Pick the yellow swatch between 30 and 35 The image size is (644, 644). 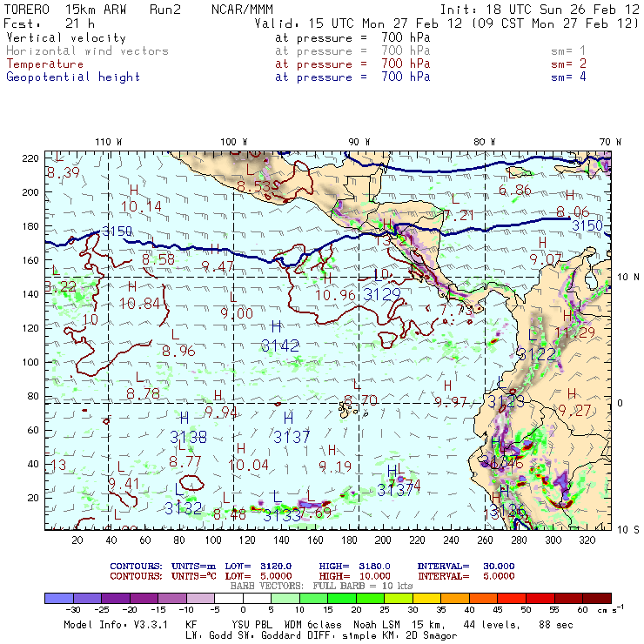coord(427,599)
